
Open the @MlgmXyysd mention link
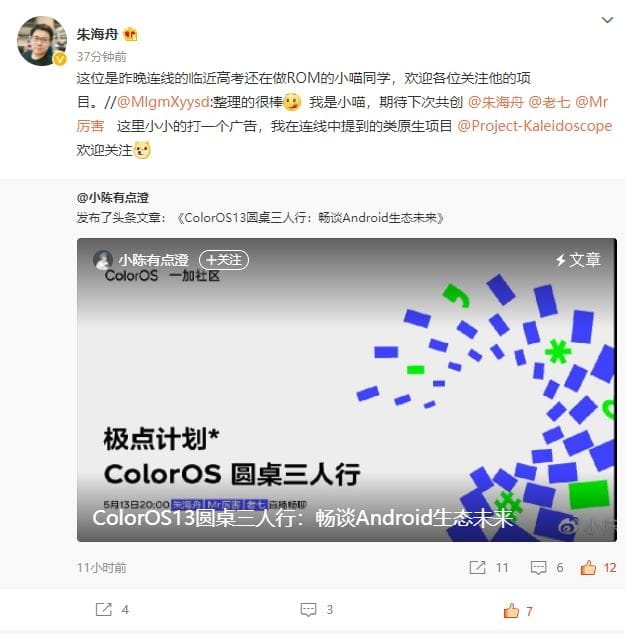(x=163, y=102)
